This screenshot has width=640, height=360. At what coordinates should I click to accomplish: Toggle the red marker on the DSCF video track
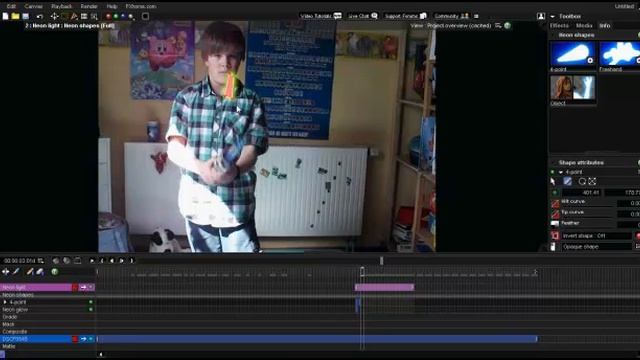[75, 339]
